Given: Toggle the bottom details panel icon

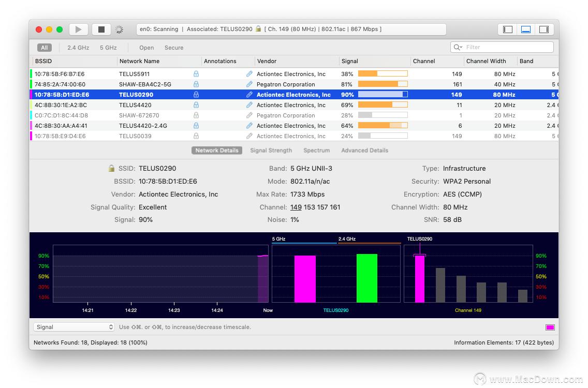Looking at the screenshot, I should (526, 29).
